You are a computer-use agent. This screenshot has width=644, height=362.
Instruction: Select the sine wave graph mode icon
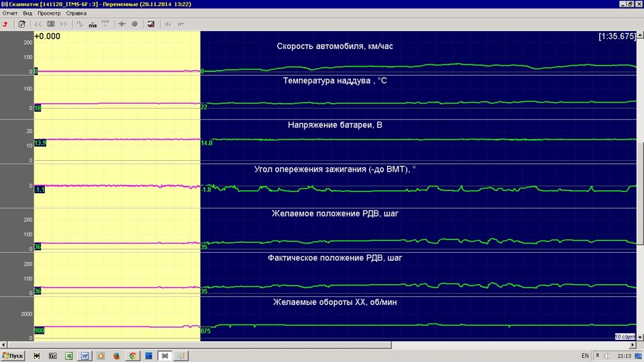pos(80,24)
